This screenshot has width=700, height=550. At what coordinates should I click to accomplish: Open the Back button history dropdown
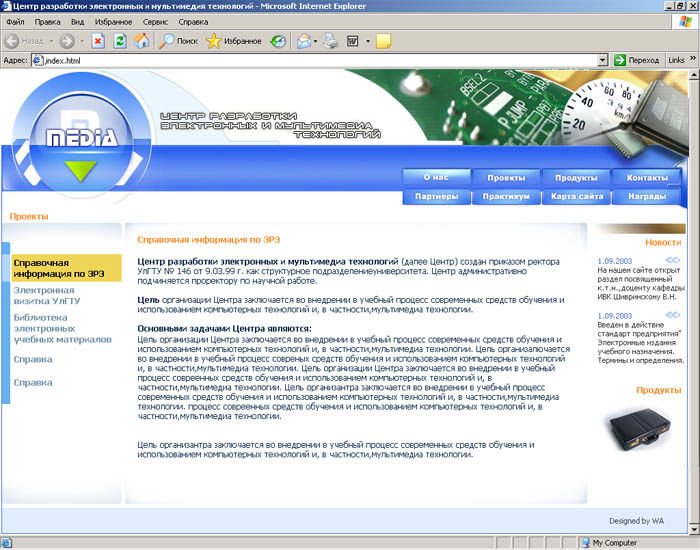pyautogui.click(x=51, y=41)
